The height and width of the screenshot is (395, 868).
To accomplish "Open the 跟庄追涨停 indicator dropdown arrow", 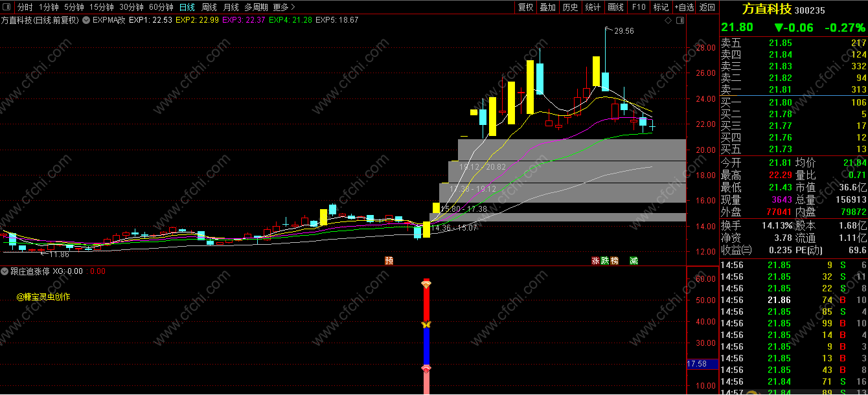I will click(x=5, y=271).
